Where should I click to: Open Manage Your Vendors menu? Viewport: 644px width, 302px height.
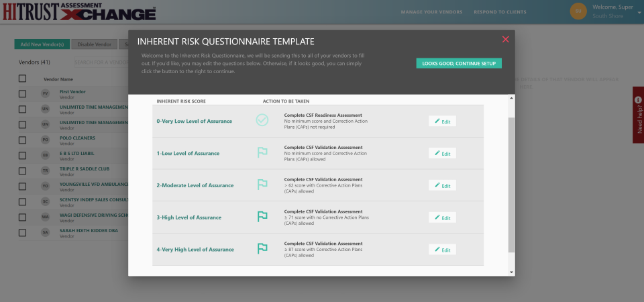[x=431, y=12]
